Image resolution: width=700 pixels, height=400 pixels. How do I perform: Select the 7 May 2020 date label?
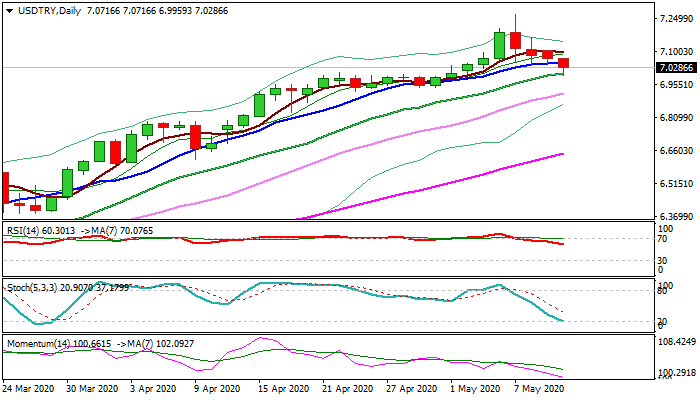[539, 389]
